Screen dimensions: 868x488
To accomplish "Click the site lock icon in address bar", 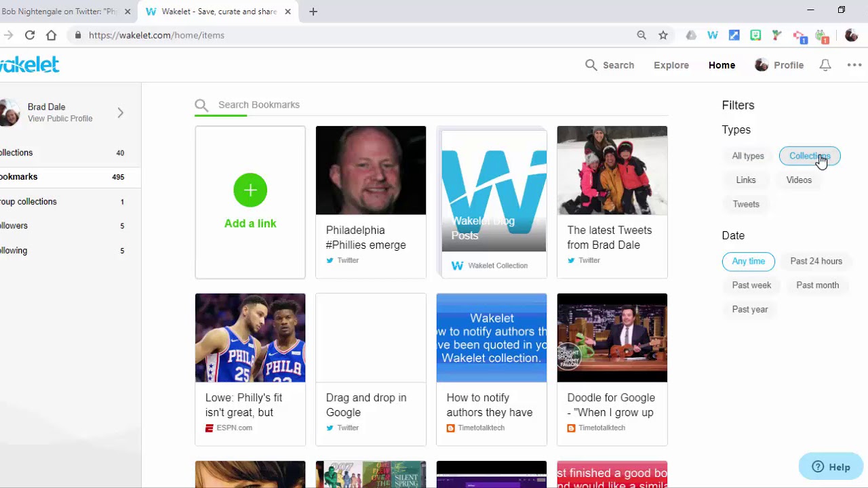I will 78,35.
